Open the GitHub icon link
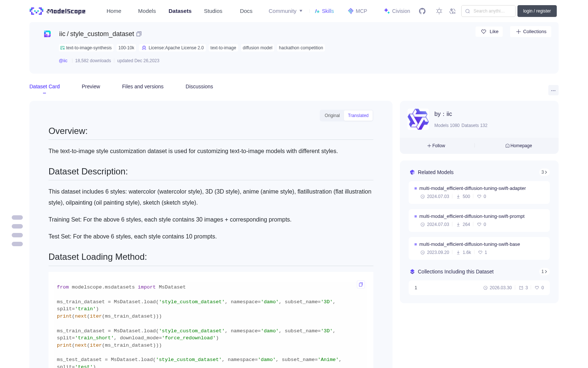 pos(422,11)
